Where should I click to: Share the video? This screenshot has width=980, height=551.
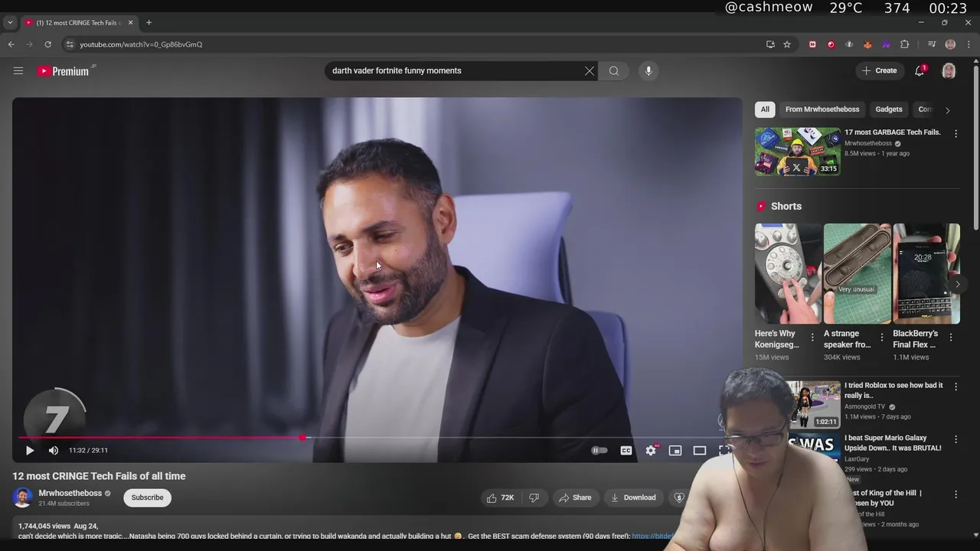point(576,497)
